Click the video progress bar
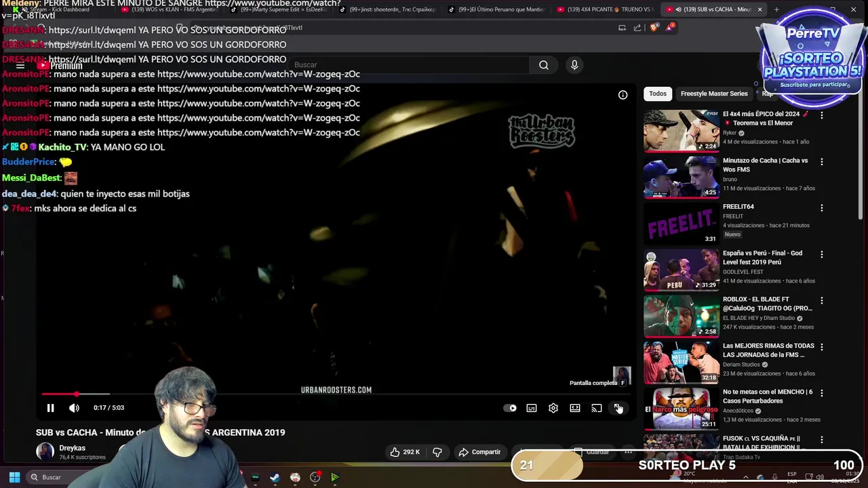This screenshot has width=868, height=488. (x=336, y=394)
